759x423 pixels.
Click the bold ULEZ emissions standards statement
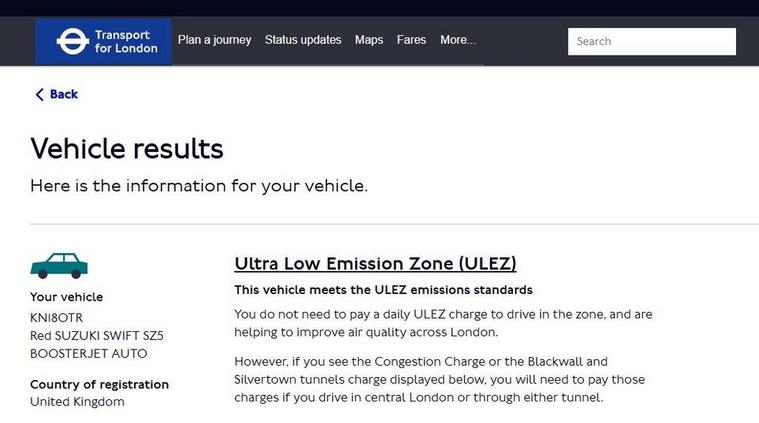point(383,290)
